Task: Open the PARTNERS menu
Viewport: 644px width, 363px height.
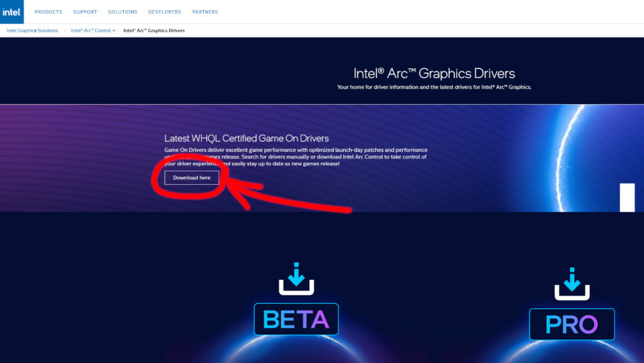Action: click(205, 11)
